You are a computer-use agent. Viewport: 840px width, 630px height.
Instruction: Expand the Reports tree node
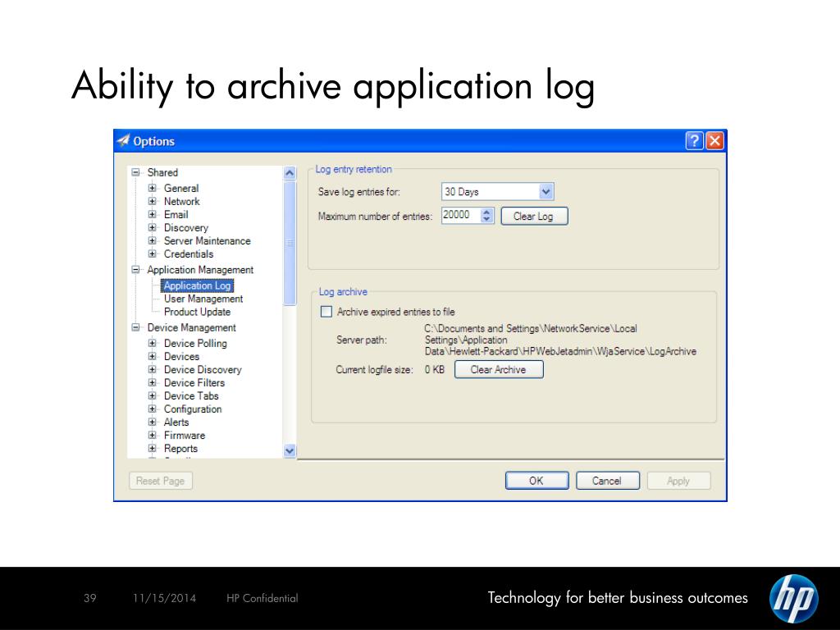[x=152, y=448]
